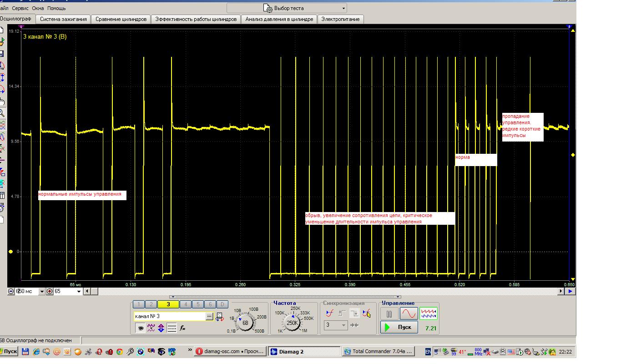Screen dimensions: 636x364
Task: Click the red sine wave mode button
Action: click(x=409, y=314)
